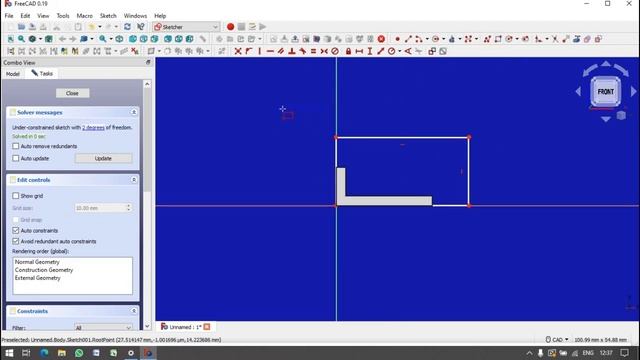640x360 pixels.
Task: Apply point on object constraint
Action: (x=249, y=51)
